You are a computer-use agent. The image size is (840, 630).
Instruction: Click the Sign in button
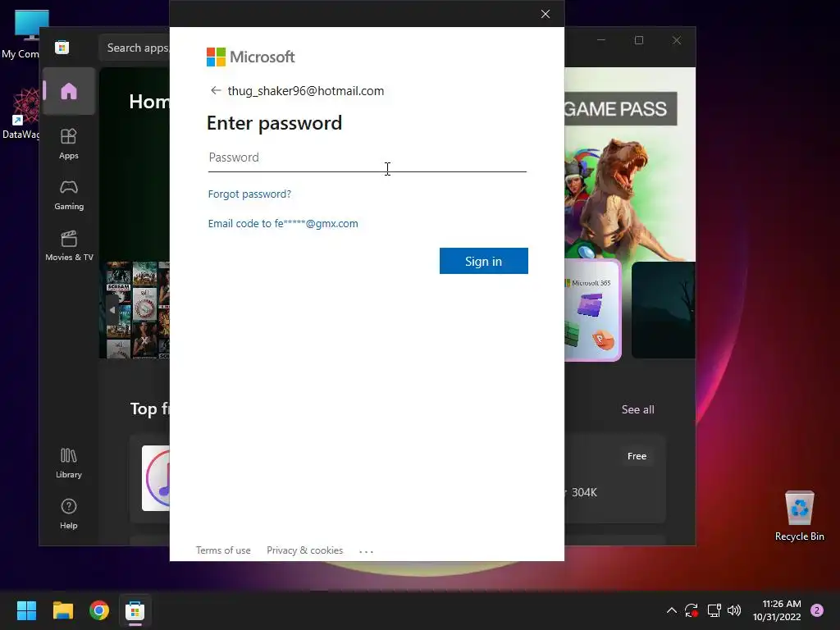coord(484,261)
